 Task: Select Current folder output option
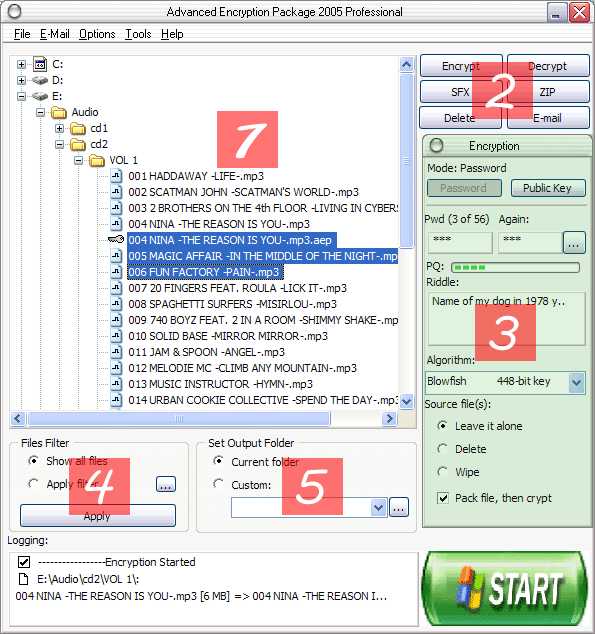[219, 461]
